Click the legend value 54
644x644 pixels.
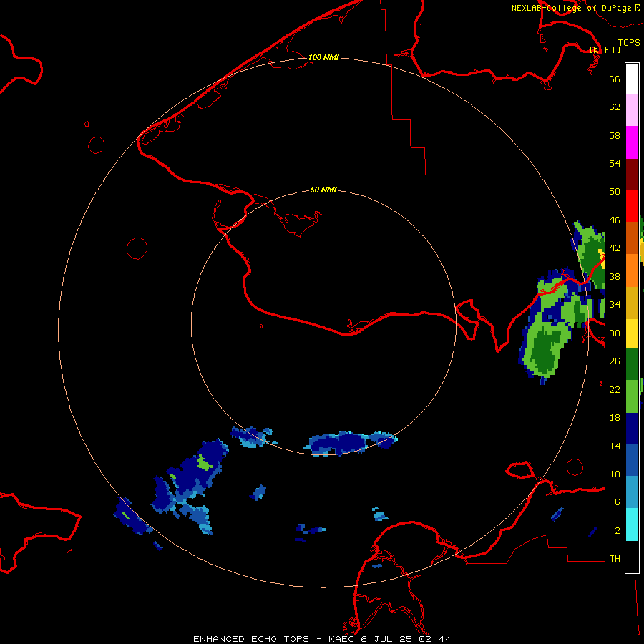point(615,163)
